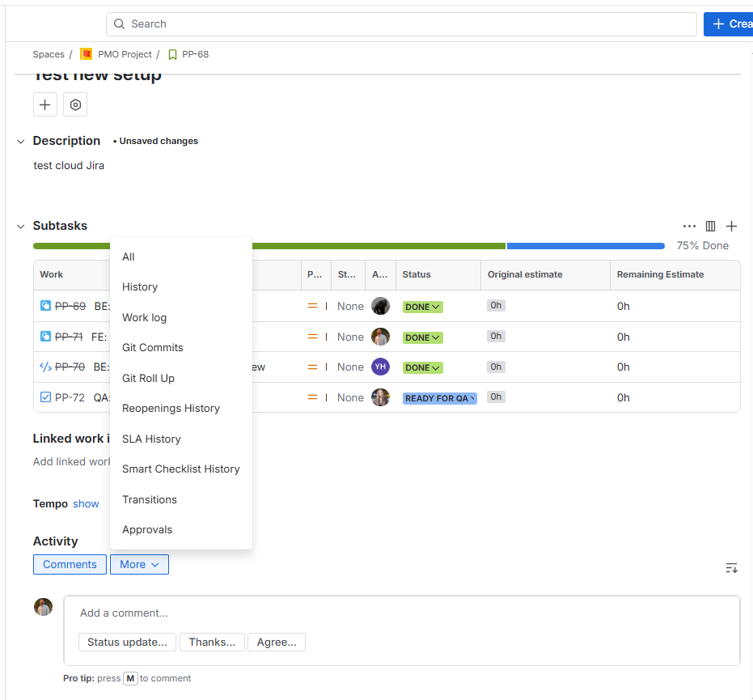Select History in the activity menu
This screenshot has height=700, width=753.
181,286
